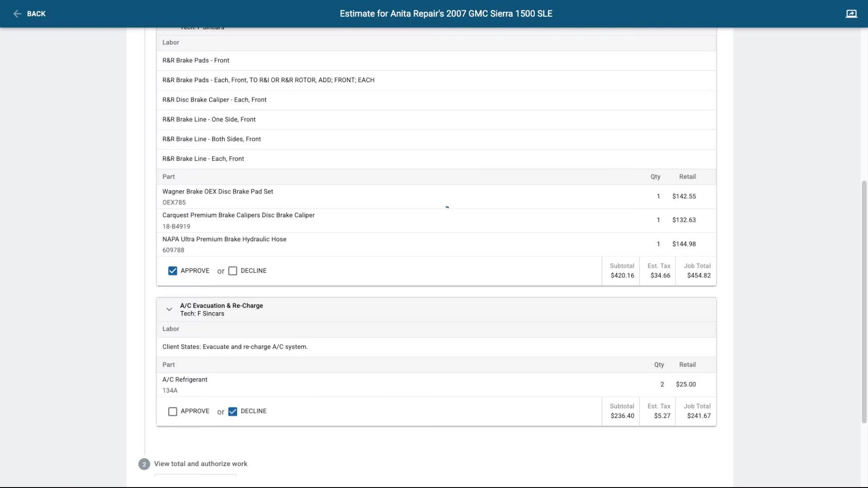Click the $142.55 retail price
Screen dimensions: 868x488
pos(684,196)
